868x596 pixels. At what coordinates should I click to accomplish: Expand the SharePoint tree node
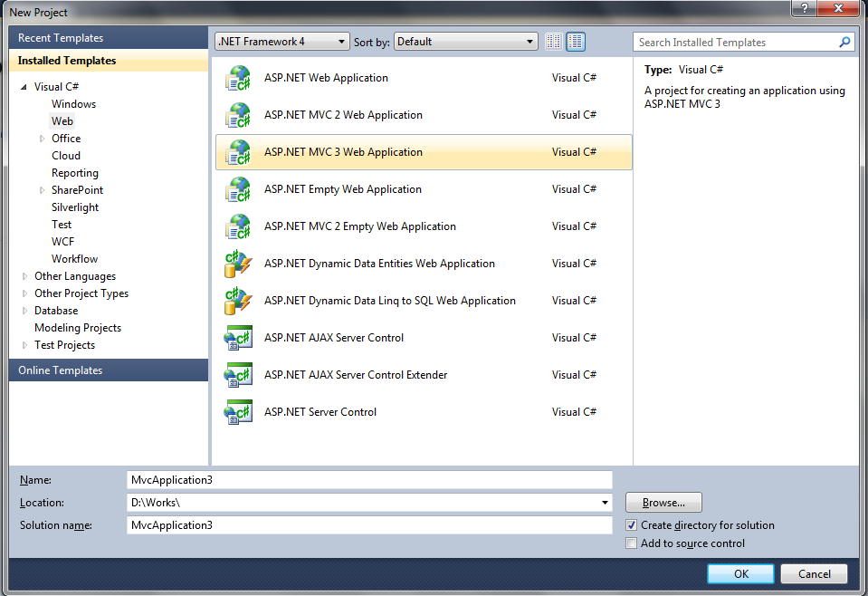[42, 190]
